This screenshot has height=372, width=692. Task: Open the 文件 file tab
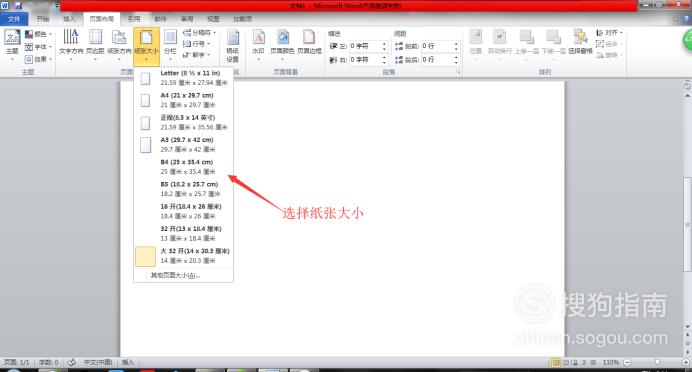(14, 19)
